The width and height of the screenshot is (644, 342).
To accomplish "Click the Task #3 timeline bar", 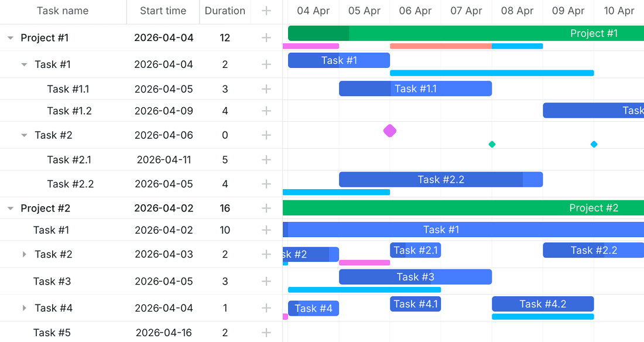I will tap(415, 277).
